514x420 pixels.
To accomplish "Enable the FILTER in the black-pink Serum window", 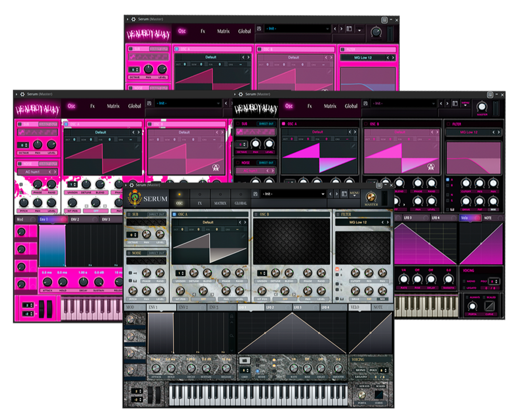I will click(448, 124).
